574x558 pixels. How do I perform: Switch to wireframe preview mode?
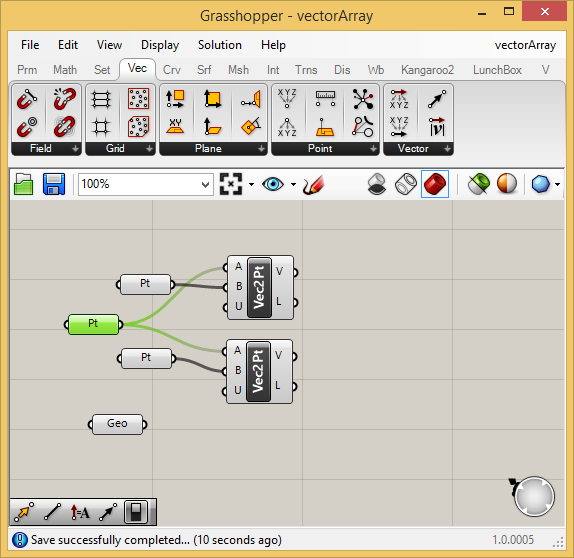[406, 184]
